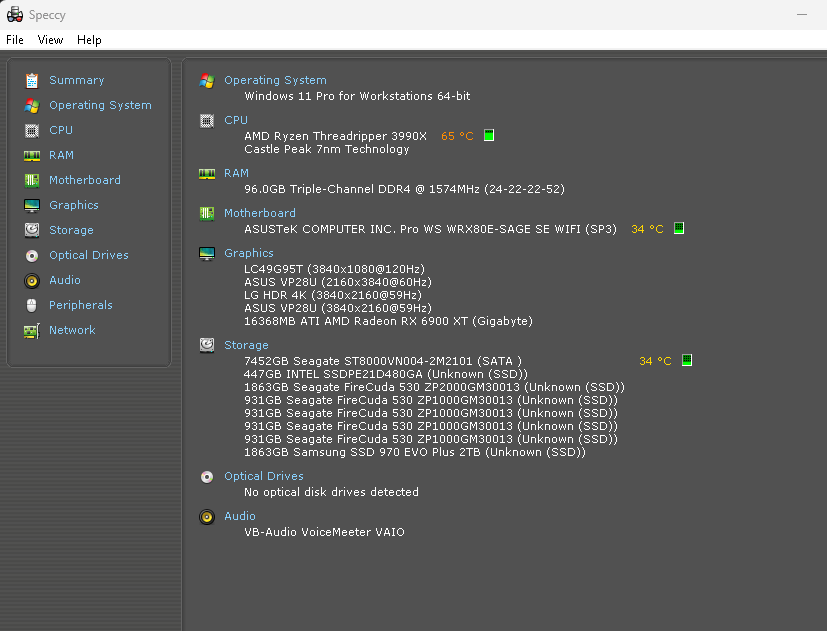The width and height of the screenshot is (827, 631).
Task: Select Graphics in the sidebar
Action: pos(74,205)
